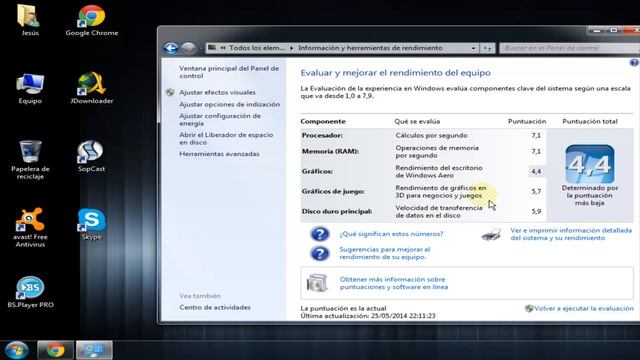Open the recent pages dropdown arrow
The width and height of the screenshot is (640, 360).
[200, 48]
